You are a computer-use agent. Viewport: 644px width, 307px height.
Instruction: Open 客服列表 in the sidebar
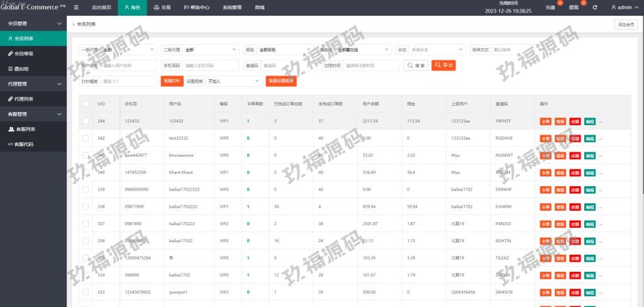(x=25, y=129)
